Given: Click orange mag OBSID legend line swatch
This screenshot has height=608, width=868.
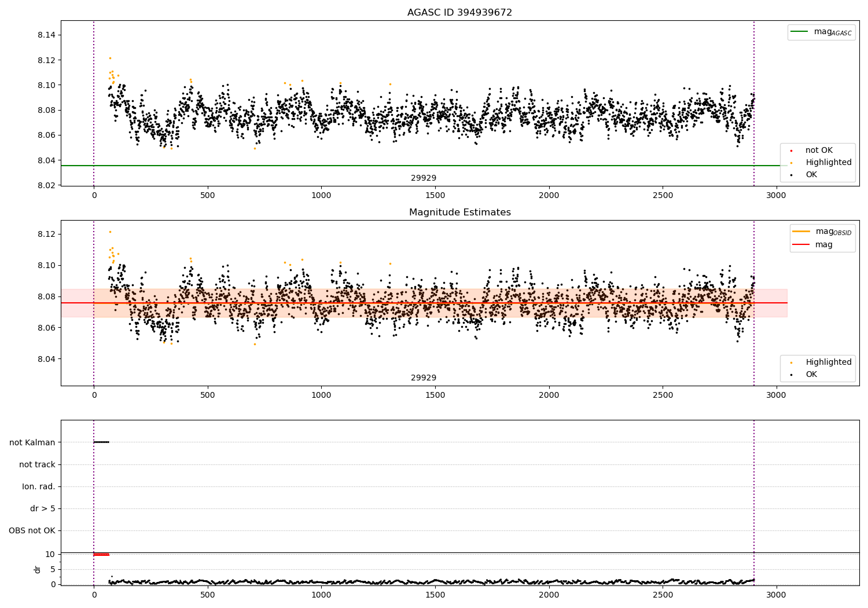Looking at the screenshot, I should [x=801, y=231].
